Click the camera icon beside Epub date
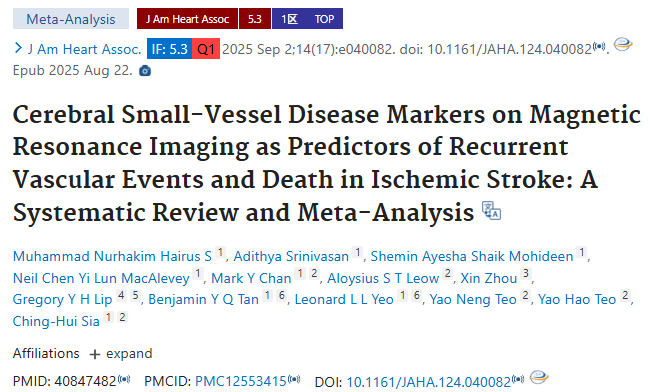 coord(145,71)
